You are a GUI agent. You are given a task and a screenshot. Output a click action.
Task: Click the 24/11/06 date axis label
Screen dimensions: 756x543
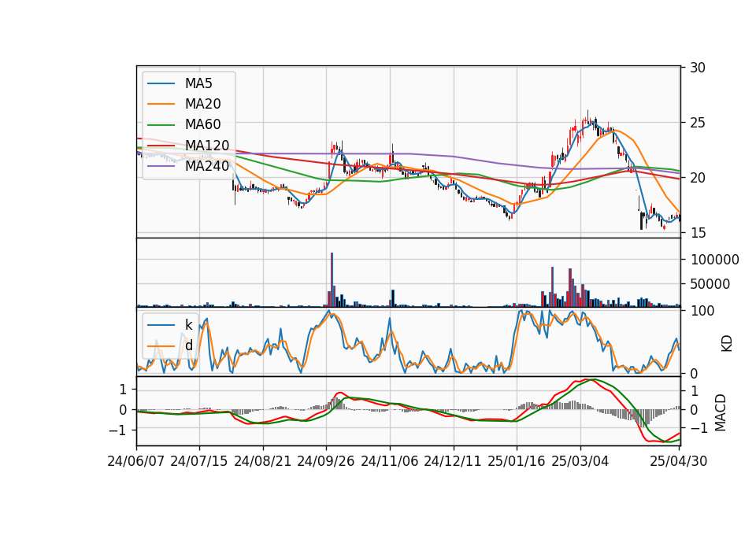(x=390, y=461)
